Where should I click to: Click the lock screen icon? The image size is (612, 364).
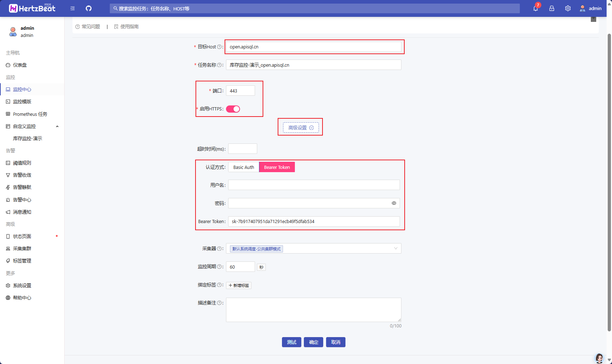552,8
